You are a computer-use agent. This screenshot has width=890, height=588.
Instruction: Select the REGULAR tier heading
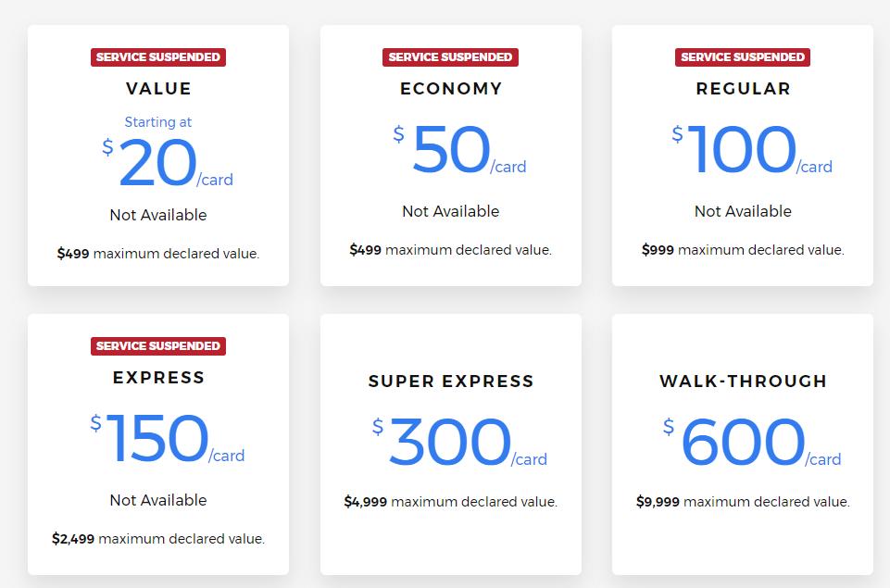coord(744,89)
